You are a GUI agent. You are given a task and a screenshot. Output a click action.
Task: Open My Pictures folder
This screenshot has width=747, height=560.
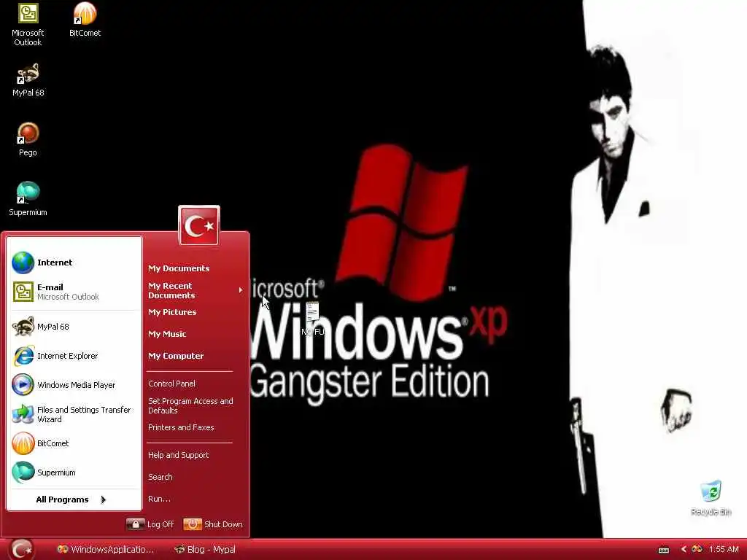(172, 312)
